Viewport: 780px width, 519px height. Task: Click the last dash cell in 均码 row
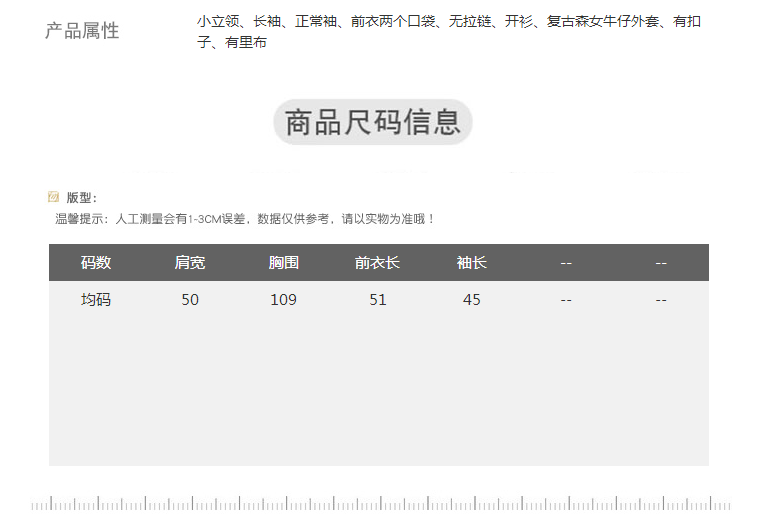[661, 299]
